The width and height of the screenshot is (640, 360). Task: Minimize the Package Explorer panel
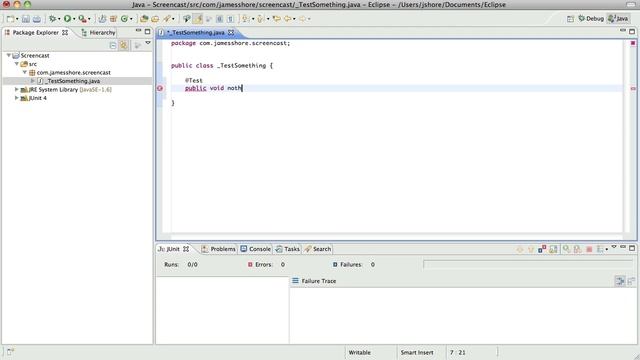[138, 31]
